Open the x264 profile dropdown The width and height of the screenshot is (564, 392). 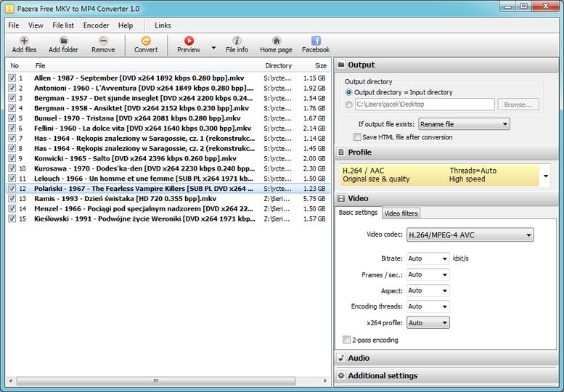click(x=428, y=323)
